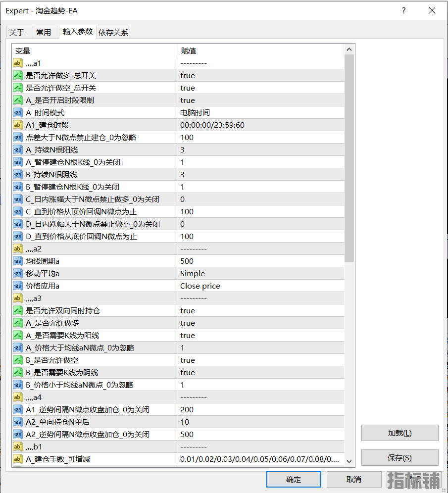Click the bool icon for A_是否允许做多
This screenshot has width=448, height=493.
point(18,323)
